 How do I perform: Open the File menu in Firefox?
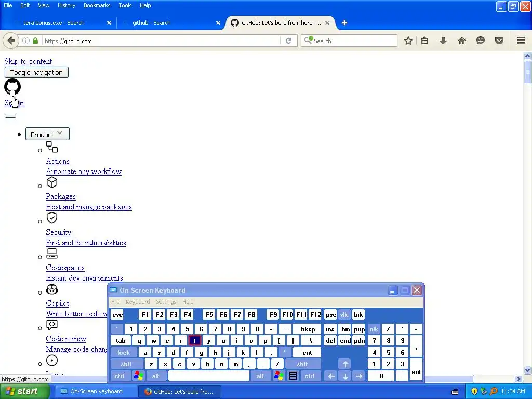(8, 5)
